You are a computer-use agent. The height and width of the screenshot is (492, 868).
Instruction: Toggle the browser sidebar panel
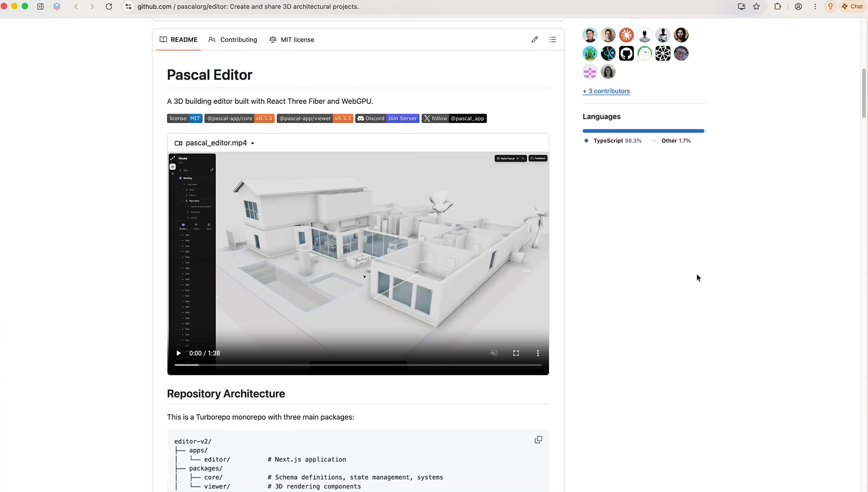41,6
